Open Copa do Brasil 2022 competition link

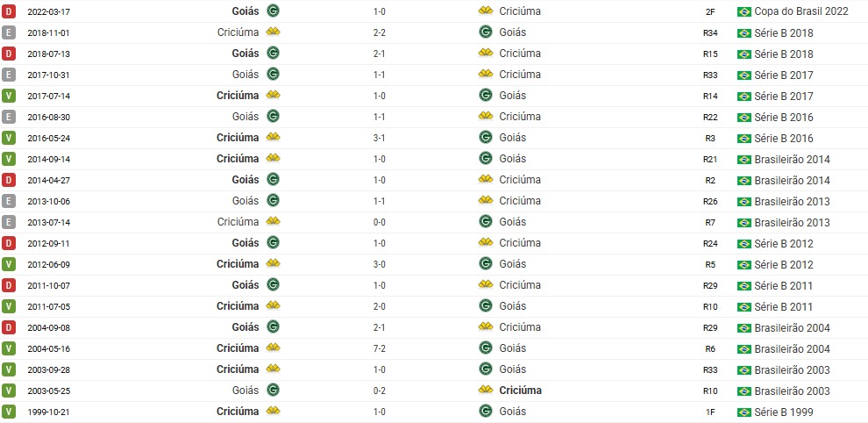tap(801, 11)
